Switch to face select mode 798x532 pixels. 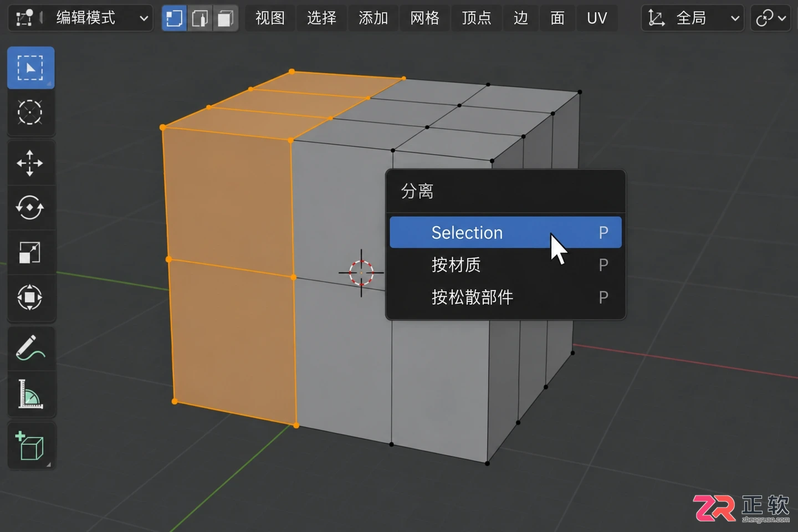(225, 18)
